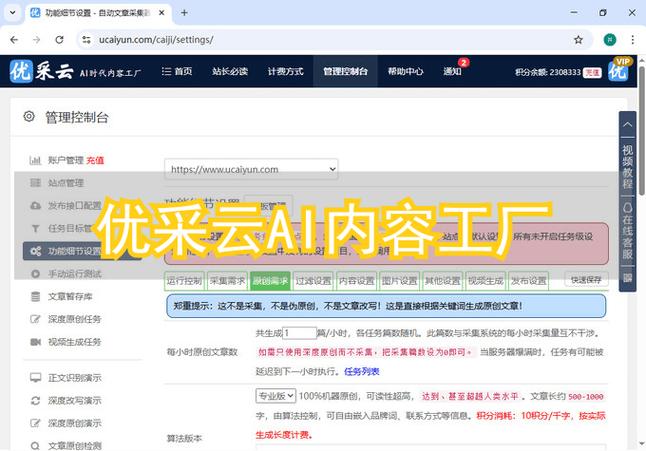
Task: Select the 管理控制台 navigation item
Action: 345,71
